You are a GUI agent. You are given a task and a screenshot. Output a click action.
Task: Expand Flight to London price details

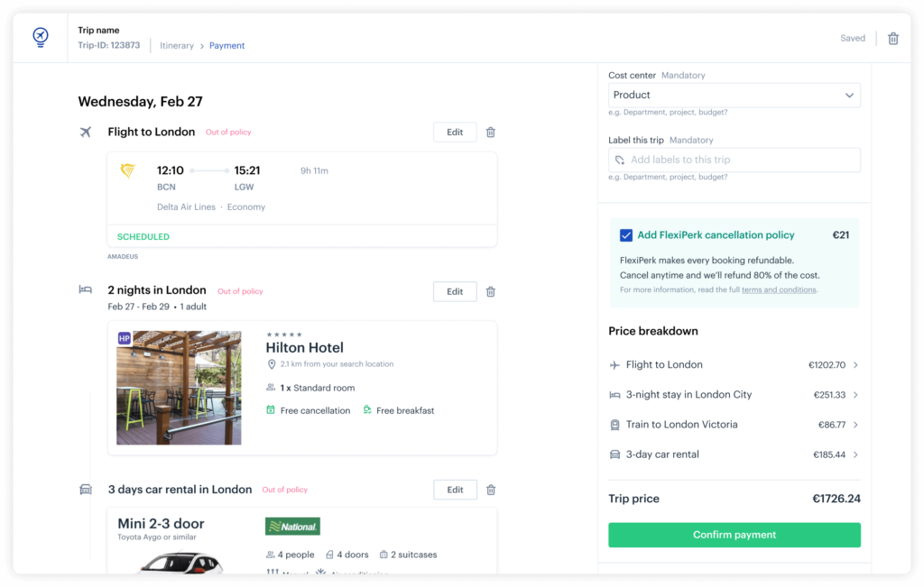[855, 365]
